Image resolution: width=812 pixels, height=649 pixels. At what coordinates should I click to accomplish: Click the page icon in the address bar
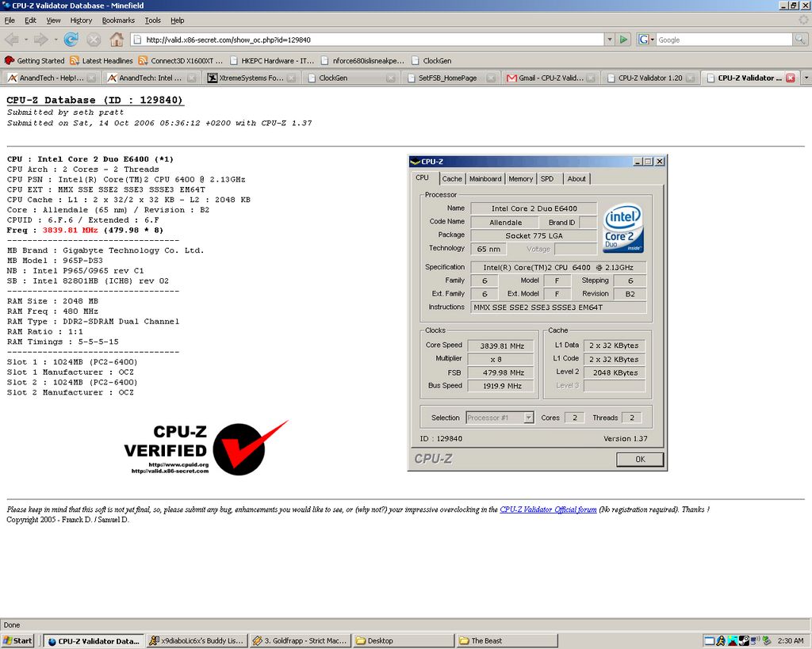tap(137, 40)
